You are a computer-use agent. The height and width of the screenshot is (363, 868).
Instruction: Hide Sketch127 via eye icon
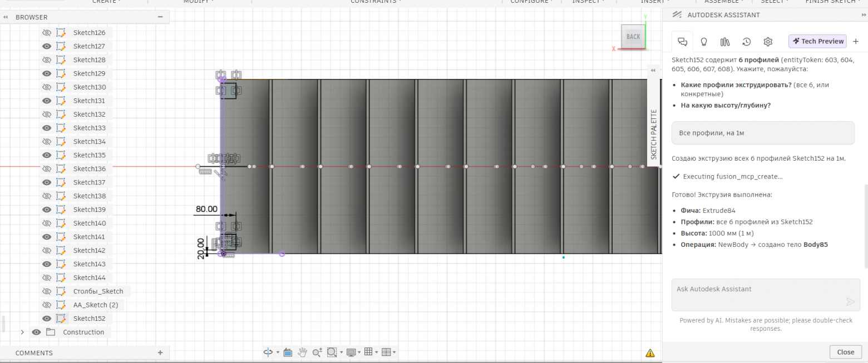point(47,46)
